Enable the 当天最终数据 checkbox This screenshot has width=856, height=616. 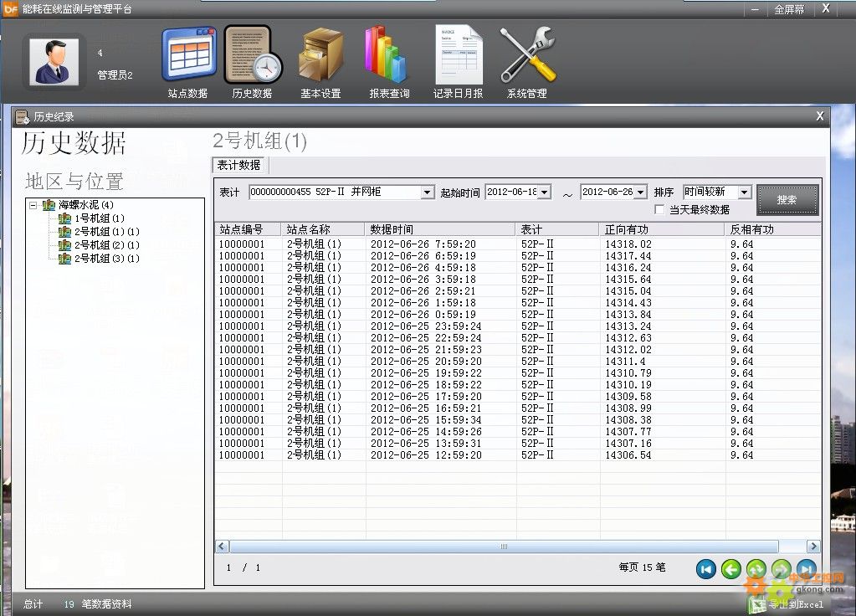tap(660, 209)
